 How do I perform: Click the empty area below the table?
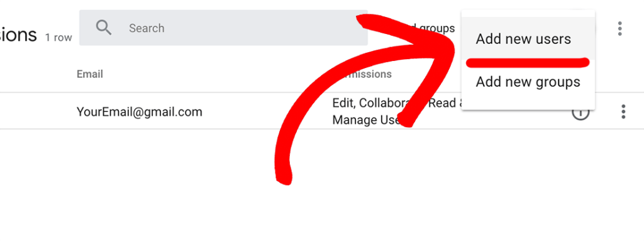(322, 185)
